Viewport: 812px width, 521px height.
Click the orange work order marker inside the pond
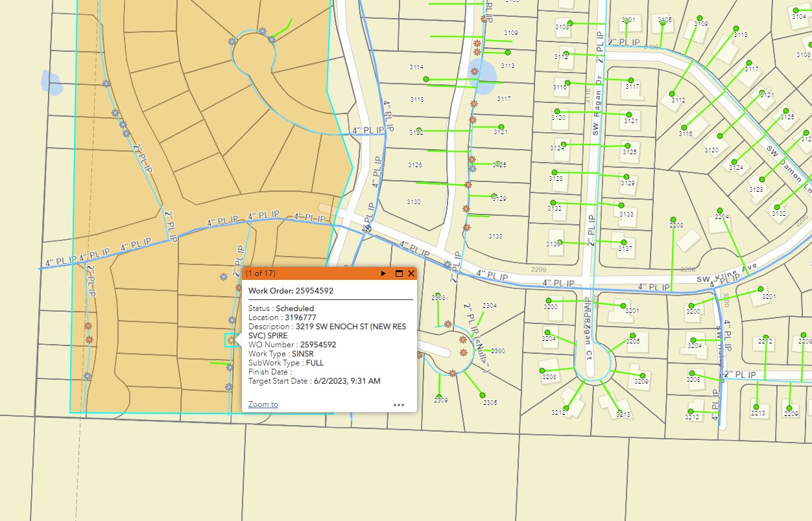coord(475,71)
